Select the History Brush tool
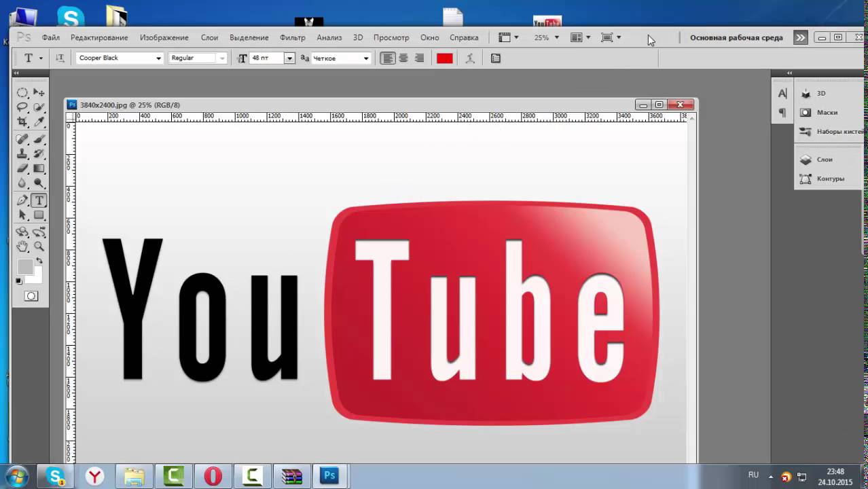 (x=39, y=154)
